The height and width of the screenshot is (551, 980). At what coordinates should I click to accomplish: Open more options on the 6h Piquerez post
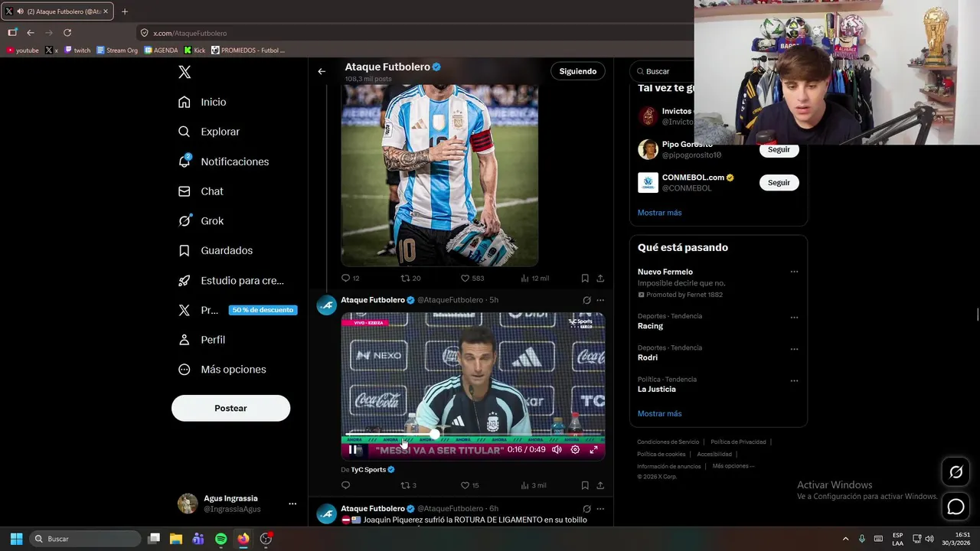tap(600, 509)
